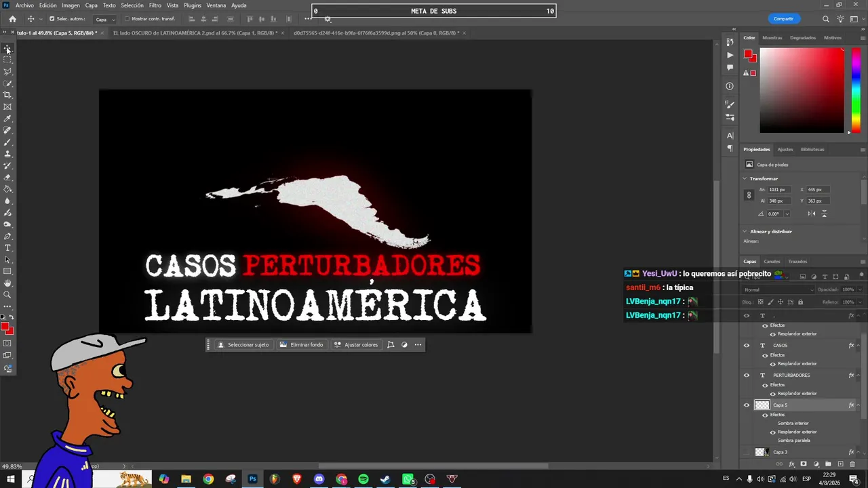
Task: Click the Ajustar colores button
Action: pyautogui.click(x=356, y=345)
